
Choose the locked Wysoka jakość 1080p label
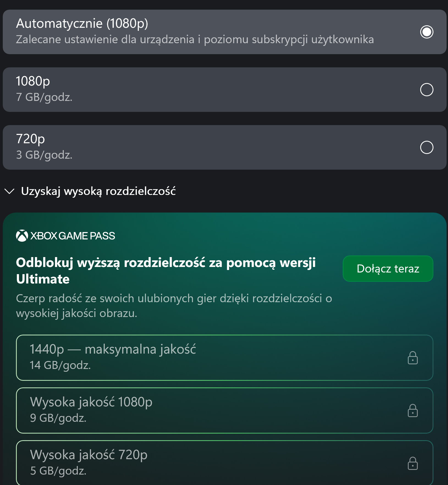point(91,402)
